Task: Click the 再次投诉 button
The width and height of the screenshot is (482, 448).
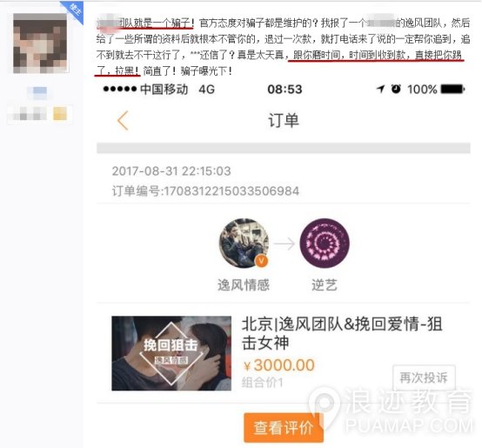Action: coord(424,378)
